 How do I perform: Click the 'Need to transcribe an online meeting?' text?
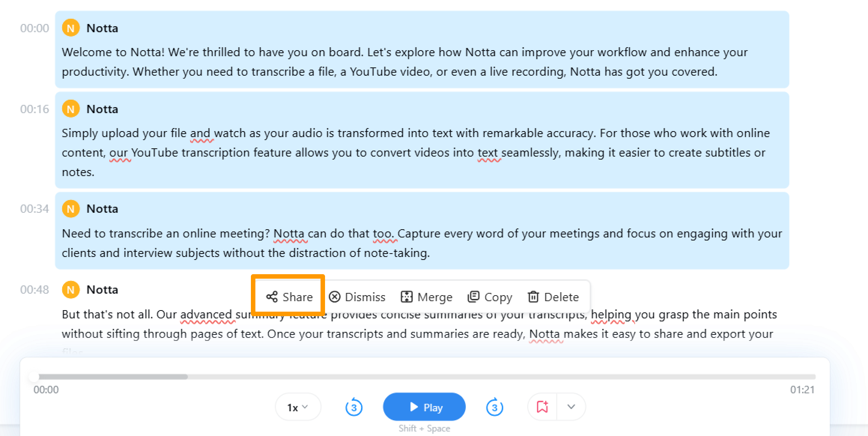pos(422,243)
